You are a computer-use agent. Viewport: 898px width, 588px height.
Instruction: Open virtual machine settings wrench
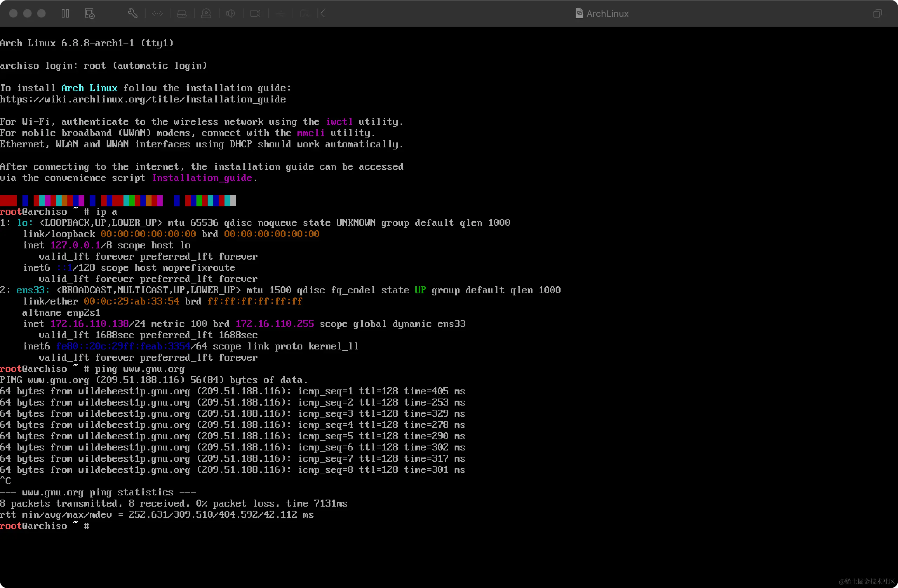tap(133, 14)
